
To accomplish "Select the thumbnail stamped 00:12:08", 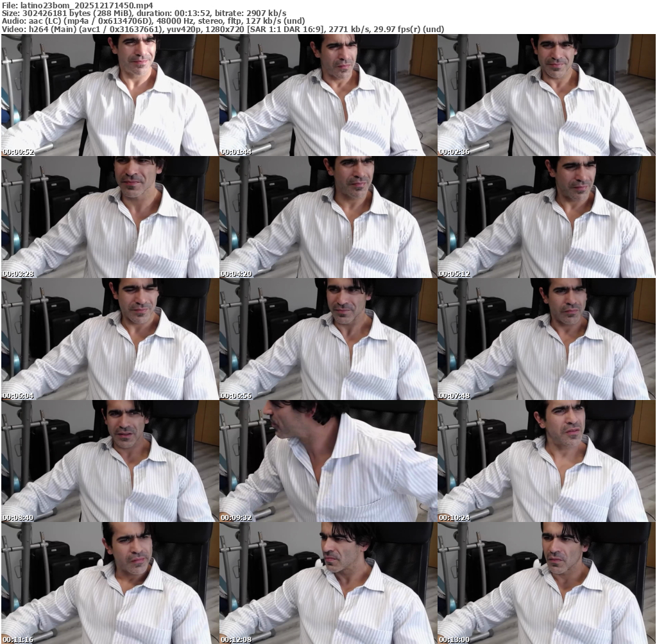I will coord(328,583).
